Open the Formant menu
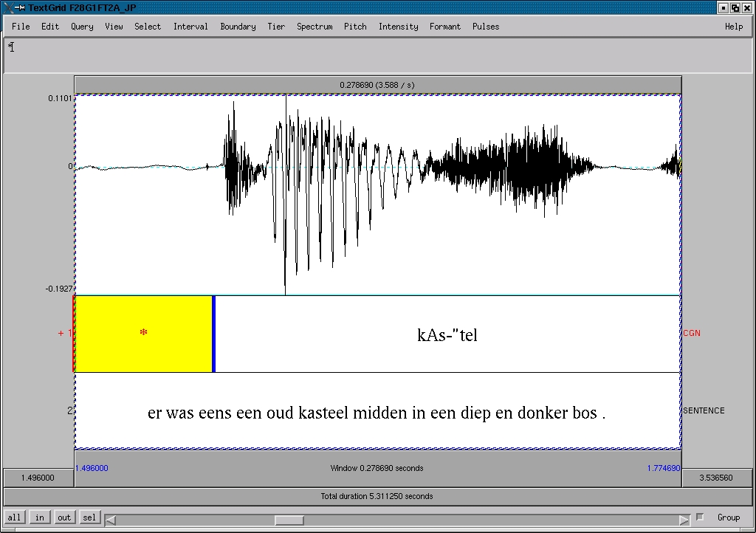Image resolution: width=756 pixels, height=533 pixels. 445,27
